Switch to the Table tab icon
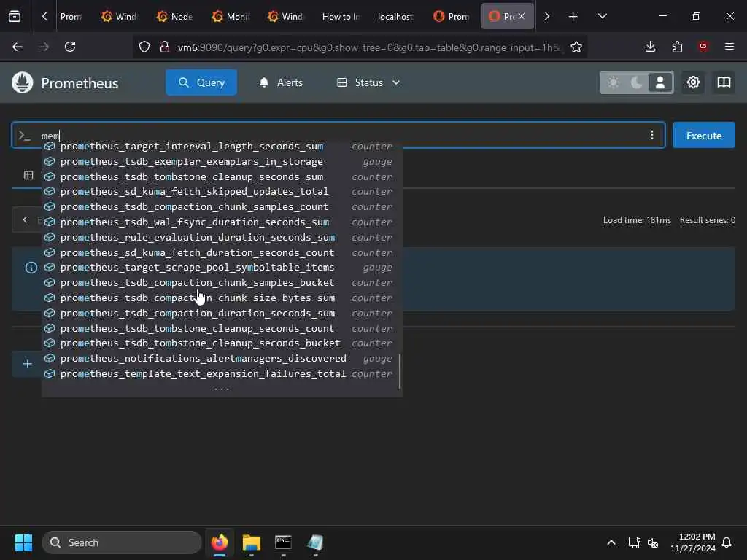The height and width of the screenshot is (560, 747). pos(28,175)
